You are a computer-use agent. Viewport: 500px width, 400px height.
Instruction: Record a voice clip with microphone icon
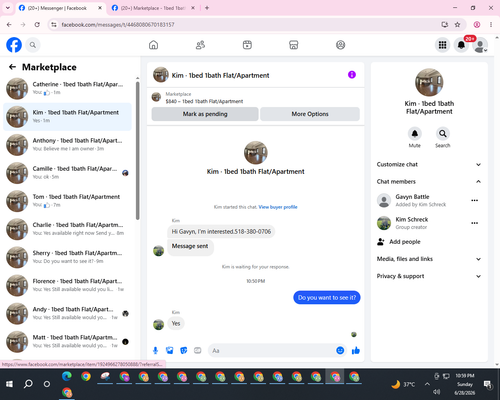pos(155,350)
